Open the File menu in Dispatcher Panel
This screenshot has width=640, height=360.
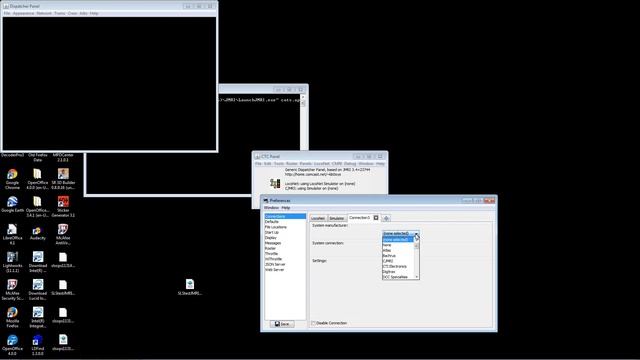[x=7, y=13]
